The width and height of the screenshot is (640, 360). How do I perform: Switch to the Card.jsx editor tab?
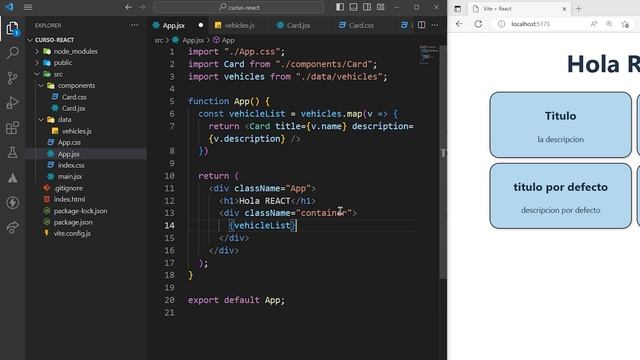[298, 25]
